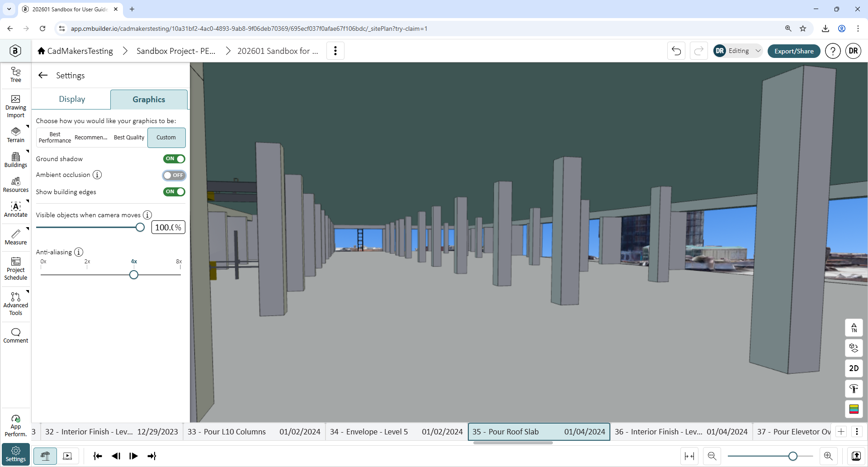This screenshot has height=467, width=868.
Task: Show info for Visible objects when camera moves
Action: pyautogui.click(x=147, y=215)
